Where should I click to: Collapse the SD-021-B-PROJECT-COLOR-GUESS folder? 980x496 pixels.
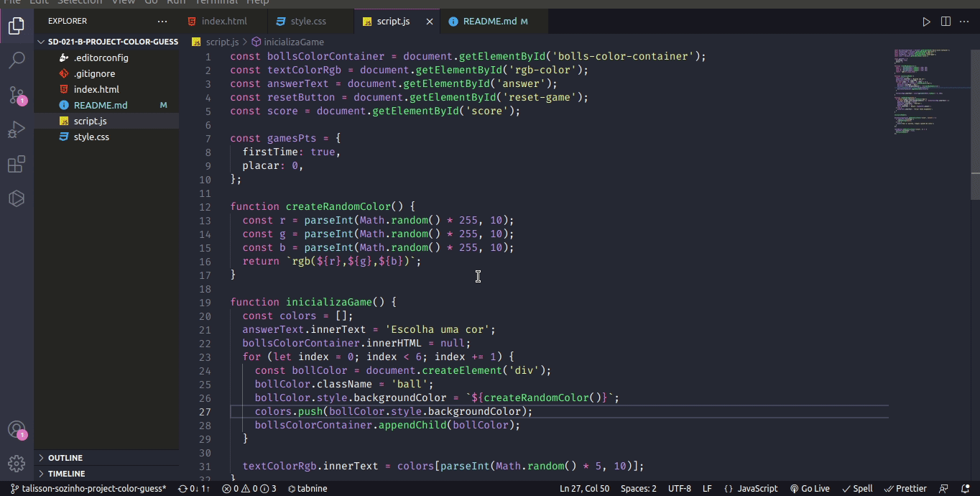41,42
